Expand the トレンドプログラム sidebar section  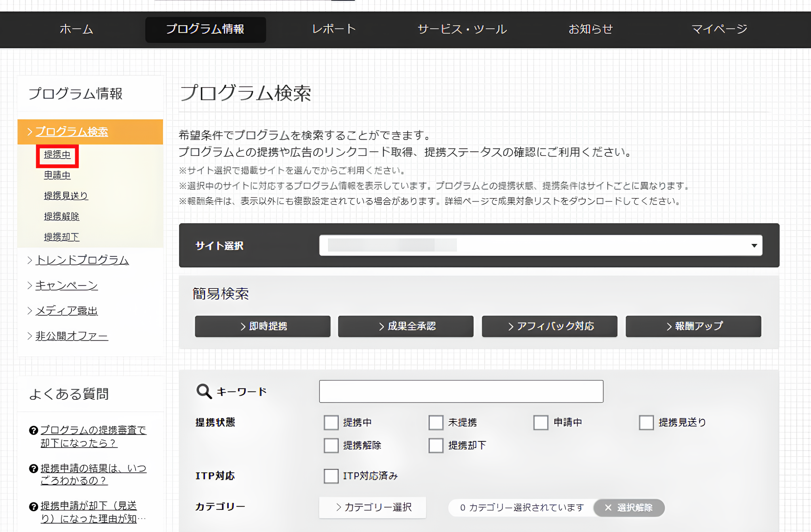click(x=82, y=260)
